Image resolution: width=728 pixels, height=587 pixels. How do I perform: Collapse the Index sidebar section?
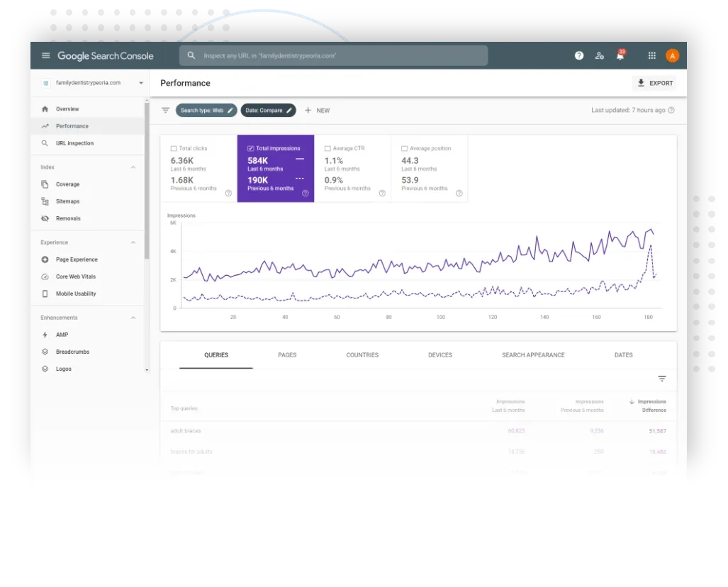tap(133, 167)
